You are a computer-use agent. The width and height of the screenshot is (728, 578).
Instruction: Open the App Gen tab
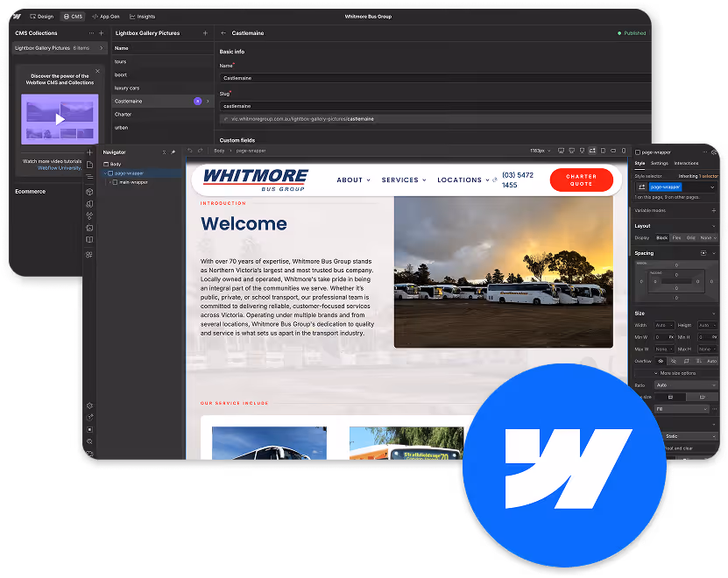click(x=106, y=17)
